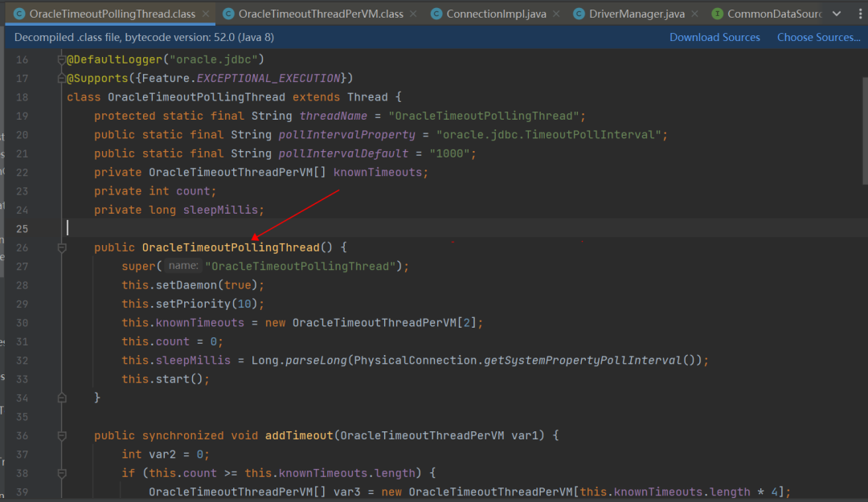868x502 pixels.
Task: Show hidden tabs dropdown chevron
Action: (x=837, y=14)
